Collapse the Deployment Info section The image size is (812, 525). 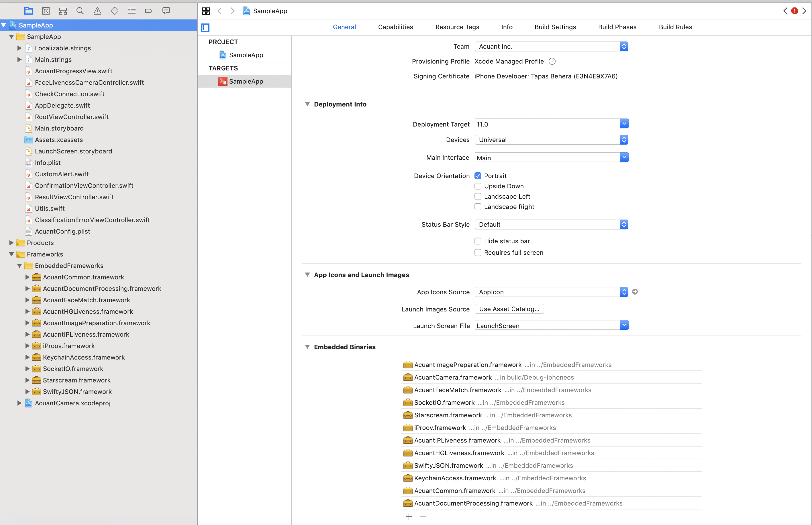(x=307, y=104)
